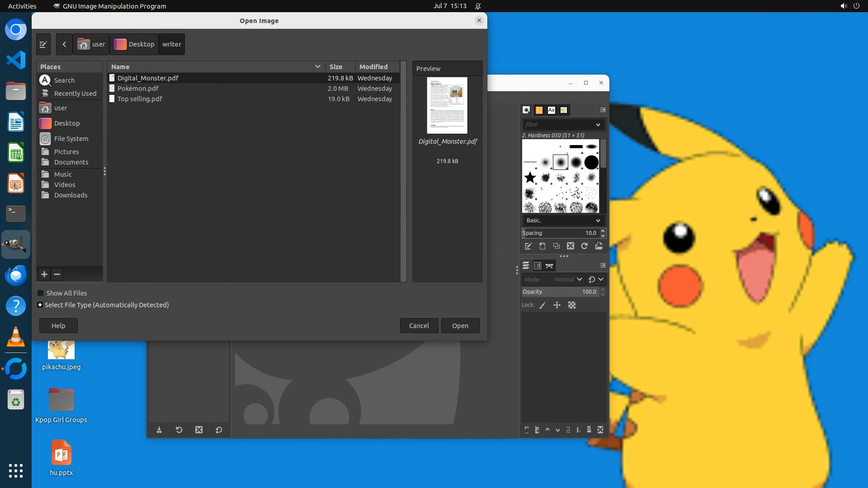Click the Cancel button

tap(419, 326)
